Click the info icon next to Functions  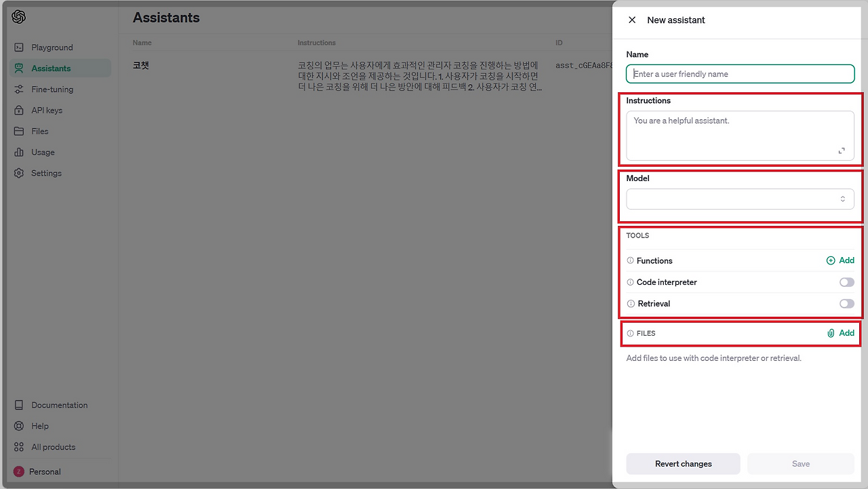click(629, 260)
